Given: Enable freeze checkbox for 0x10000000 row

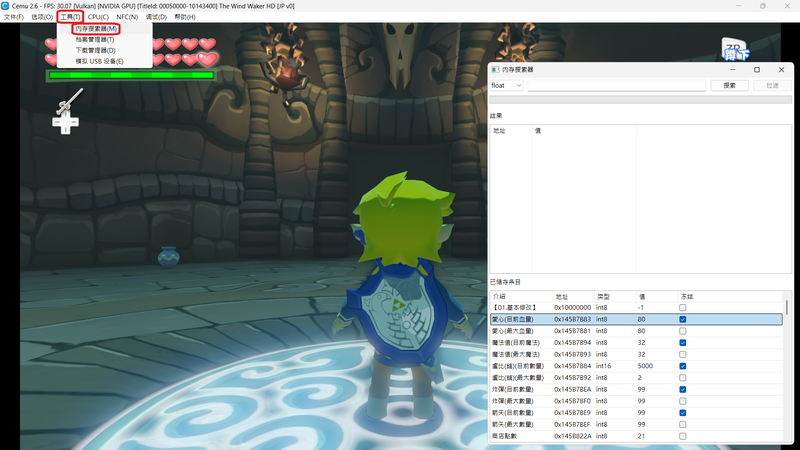Looking at the screenshot, I should pos(683,308).
